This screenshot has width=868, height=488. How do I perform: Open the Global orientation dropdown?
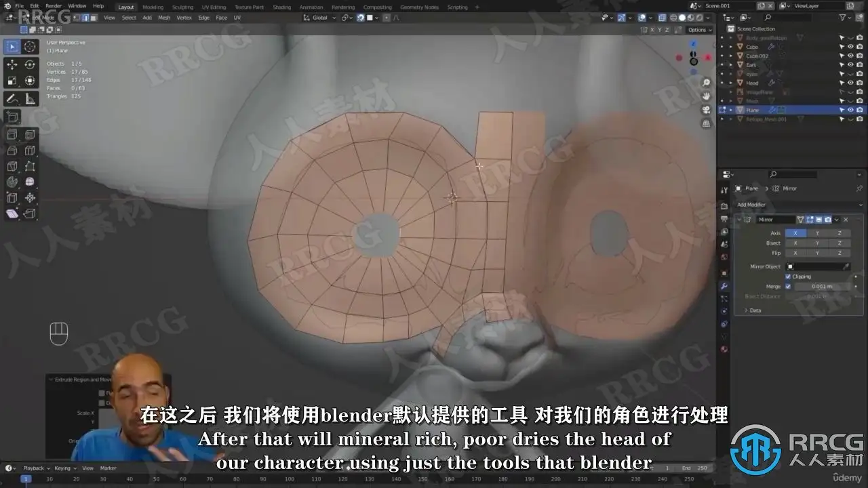pos(320,18)
